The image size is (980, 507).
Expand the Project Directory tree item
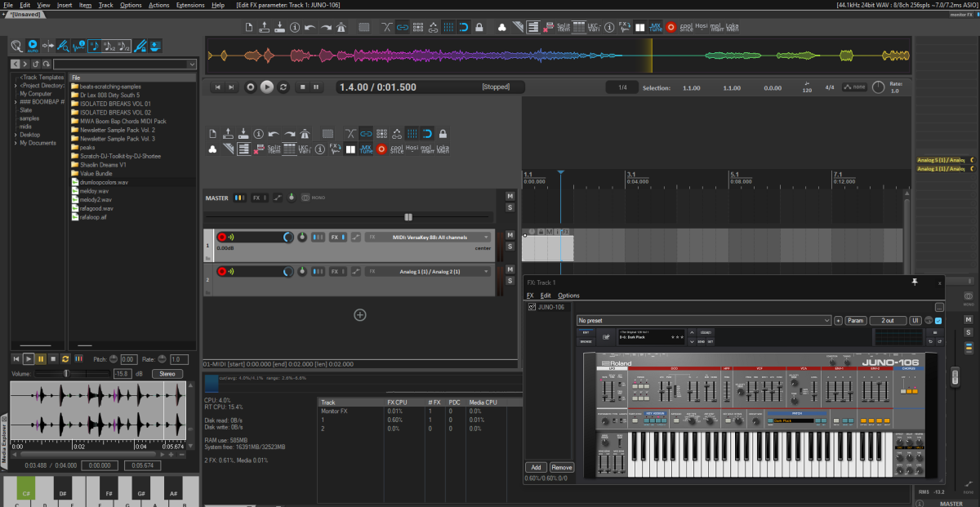point(14,86)
